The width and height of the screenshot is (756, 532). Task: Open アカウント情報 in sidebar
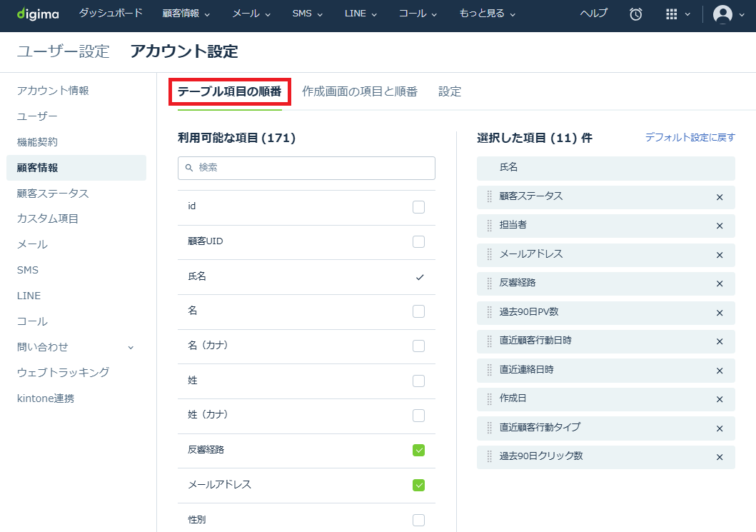[x=53, y=91]
